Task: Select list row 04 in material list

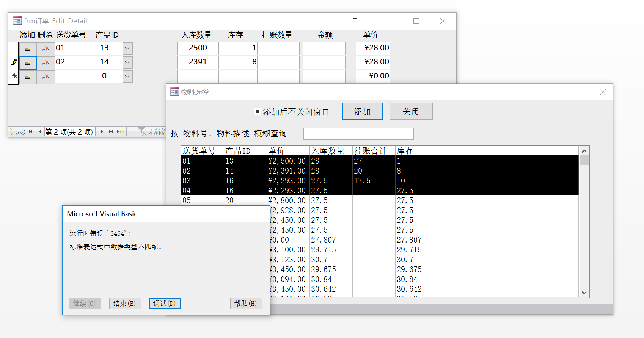Action: [380, 190]
